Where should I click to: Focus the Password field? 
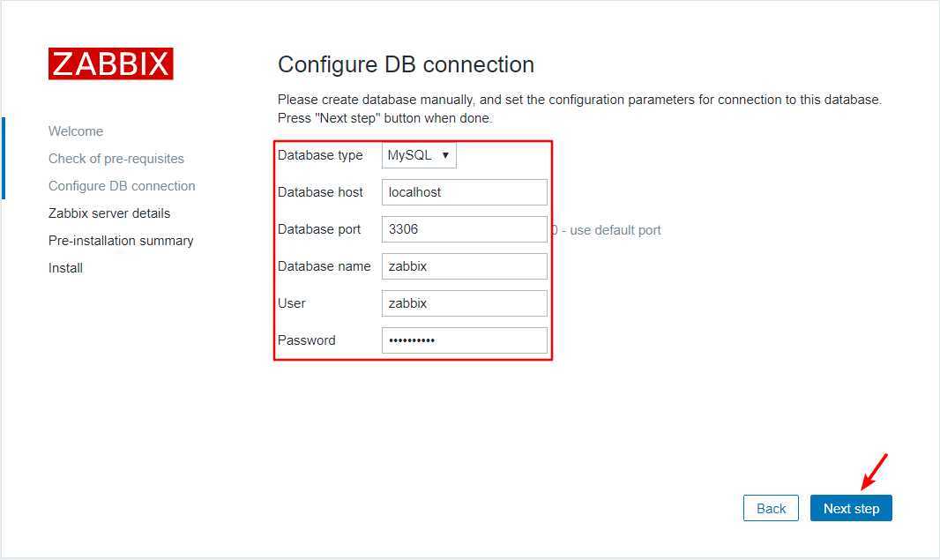point(464,340)
